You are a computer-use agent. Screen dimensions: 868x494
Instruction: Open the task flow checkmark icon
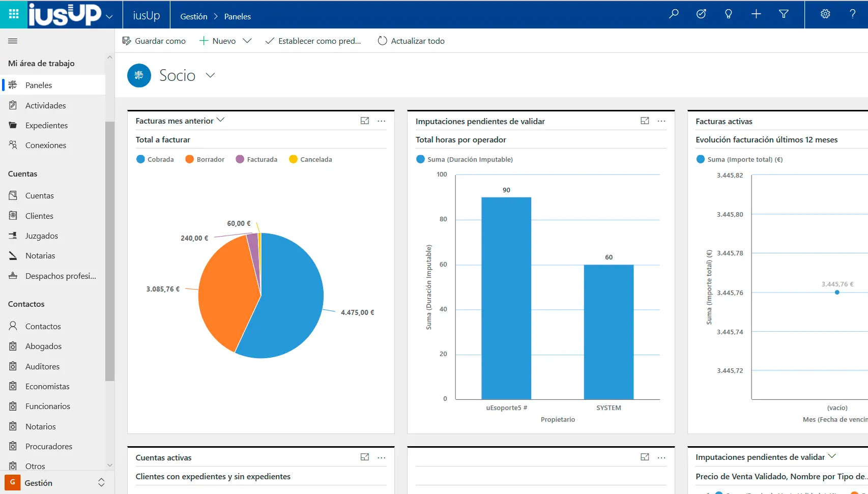pos(701,14)
